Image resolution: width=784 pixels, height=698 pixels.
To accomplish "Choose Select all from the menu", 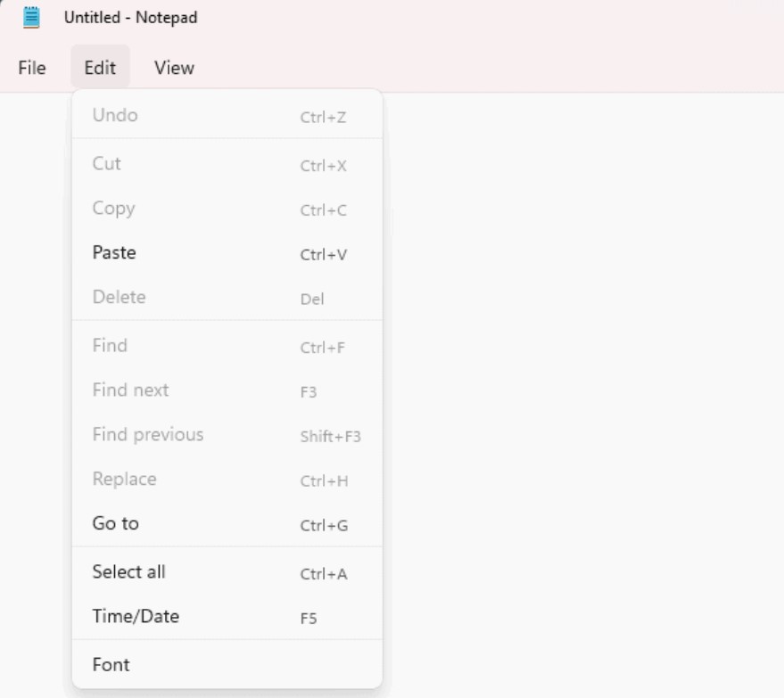I will [x=227, y=572].
